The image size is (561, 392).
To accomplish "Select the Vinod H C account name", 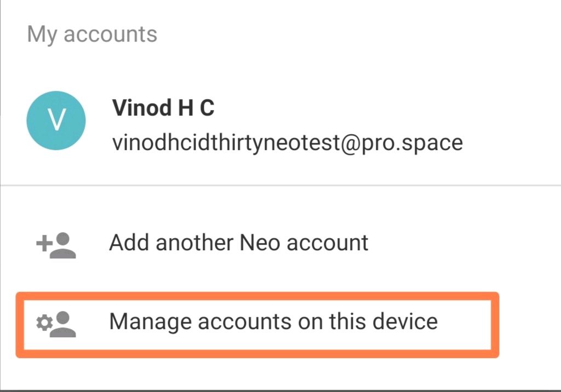I will click(163, 108).
